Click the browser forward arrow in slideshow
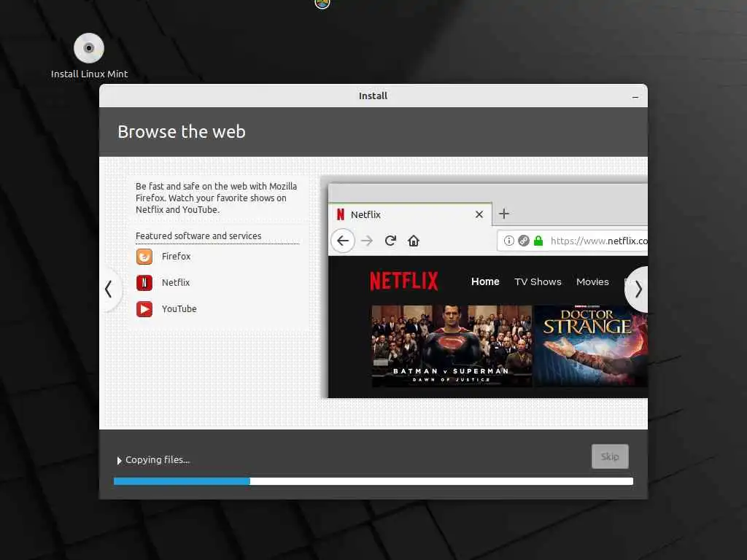Viewport: 747px width, 560px height. tap(367, 241)
